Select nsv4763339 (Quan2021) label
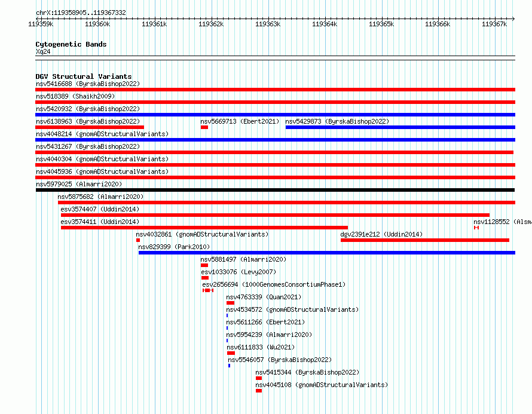 [x=264, y=297]
